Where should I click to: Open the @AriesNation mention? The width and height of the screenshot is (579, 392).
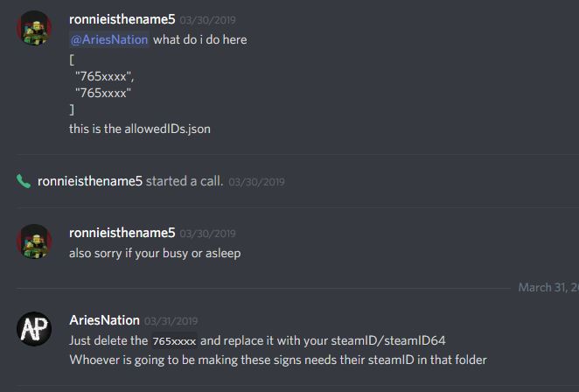[x=109, y=39]
